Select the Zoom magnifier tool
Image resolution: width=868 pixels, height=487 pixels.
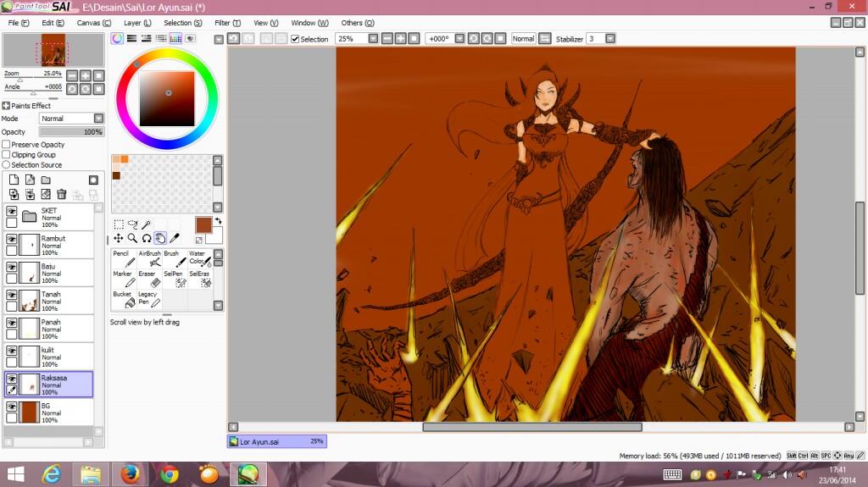pyautogui.click(x=132, y=239)
